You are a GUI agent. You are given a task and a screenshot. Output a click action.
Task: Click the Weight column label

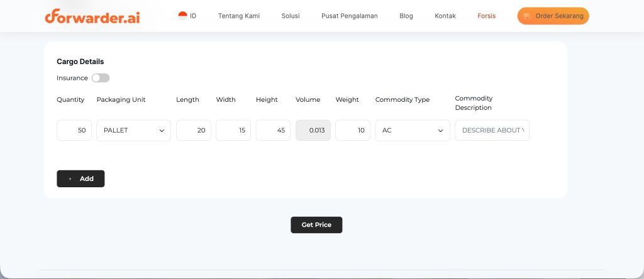(347, 100)
